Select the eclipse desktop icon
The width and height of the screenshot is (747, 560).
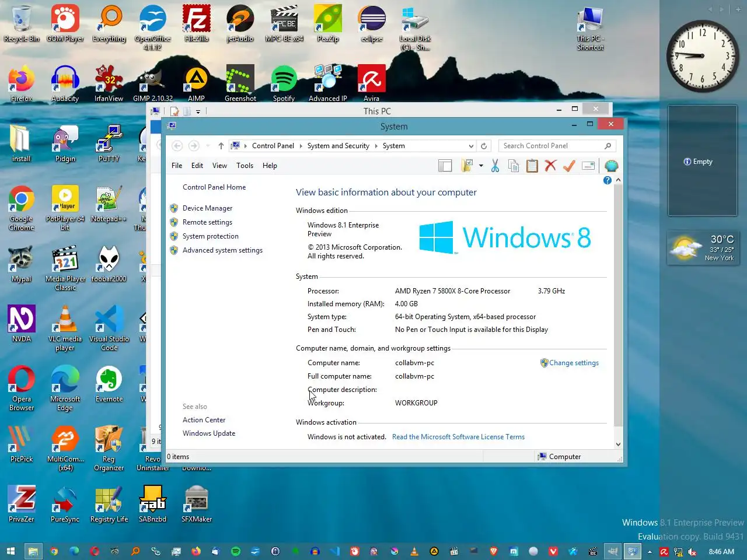(x=372, y=23)
